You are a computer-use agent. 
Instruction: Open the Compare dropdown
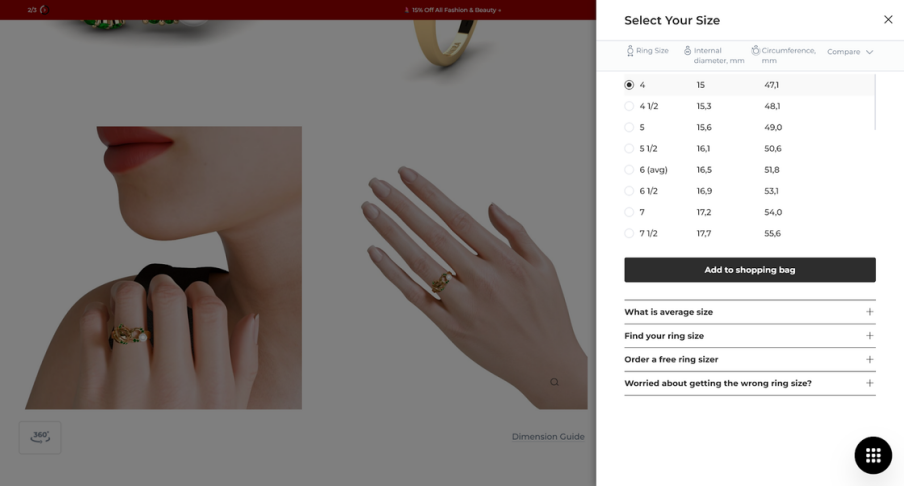click(x=850, y=52)
